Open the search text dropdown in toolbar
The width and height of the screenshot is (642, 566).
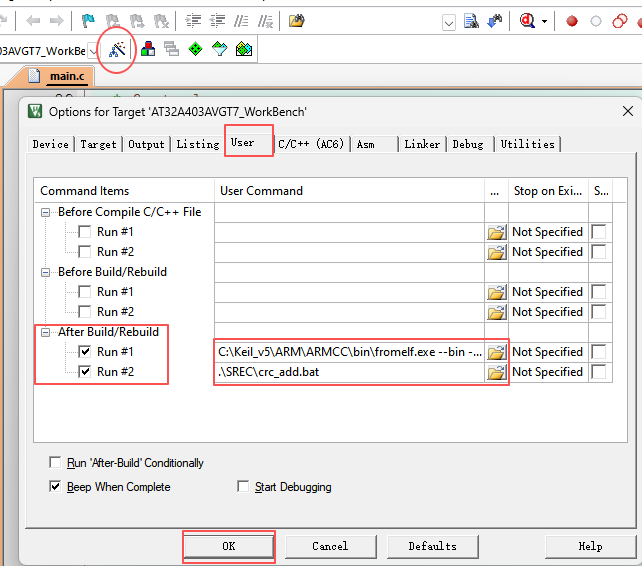[449, 22]
